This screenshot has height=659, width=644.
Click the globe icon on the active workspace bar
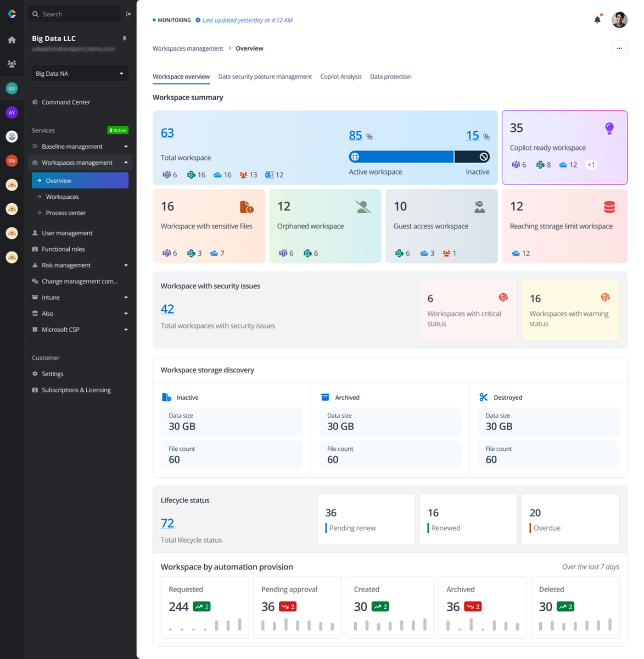coord(355,157)
